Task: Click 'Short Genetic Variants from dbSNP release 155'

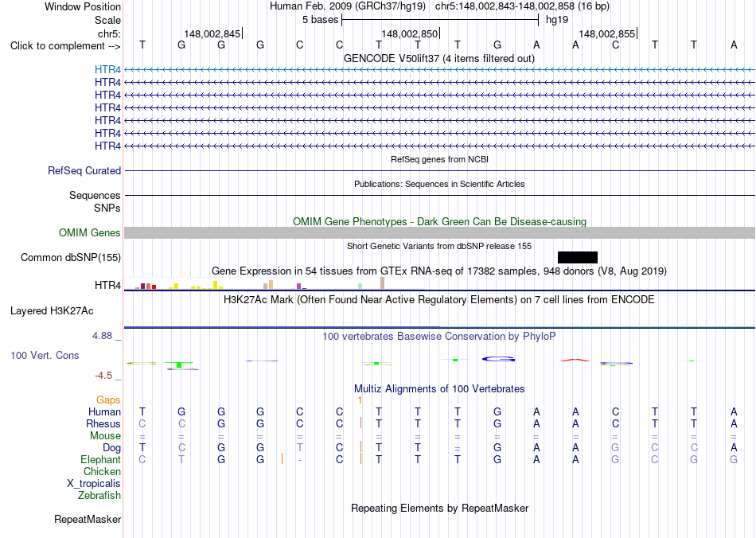Action: click(439, 246)
